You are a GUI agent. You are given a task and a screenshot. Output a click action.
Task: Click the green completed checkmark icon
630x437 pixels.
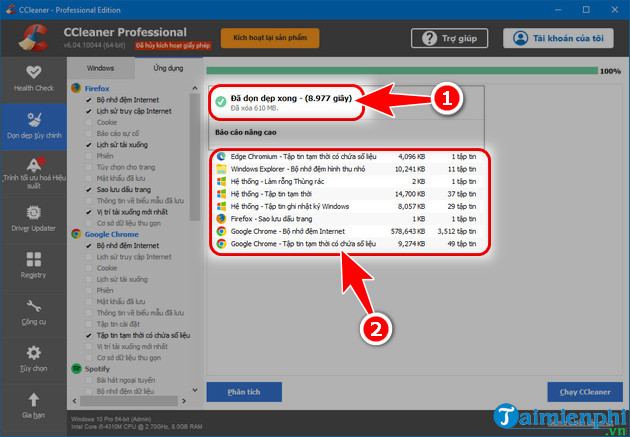[x=221, y=102]
